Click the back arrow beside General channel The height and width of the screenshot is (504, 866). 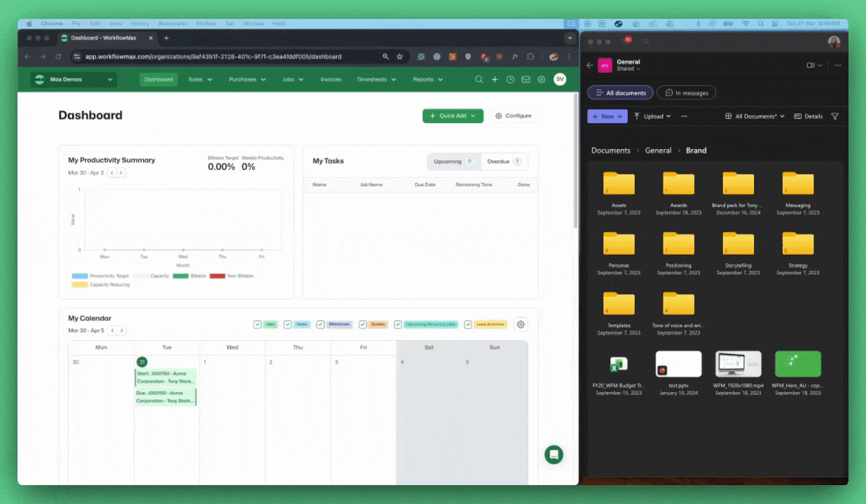tap(590, 65)
